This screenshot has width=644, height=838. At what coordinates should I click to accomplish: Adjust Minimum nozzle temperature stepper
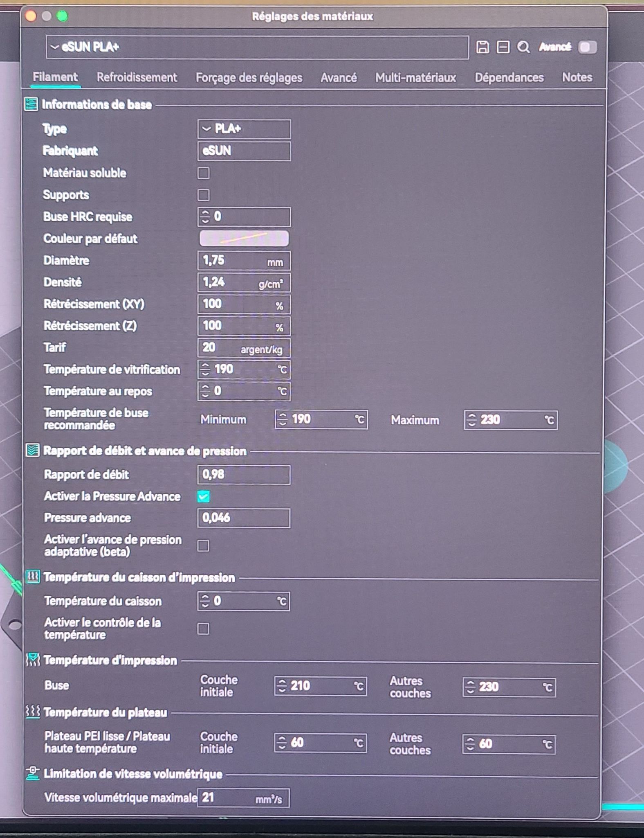click(283, 419)
